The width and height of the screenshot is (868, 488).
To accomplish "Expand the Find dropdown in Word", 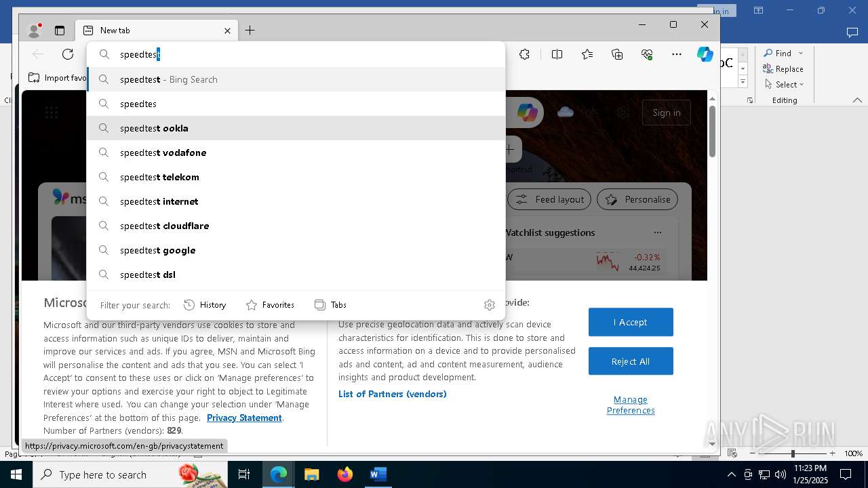I will pyautogui.click(x=801, y=53).
